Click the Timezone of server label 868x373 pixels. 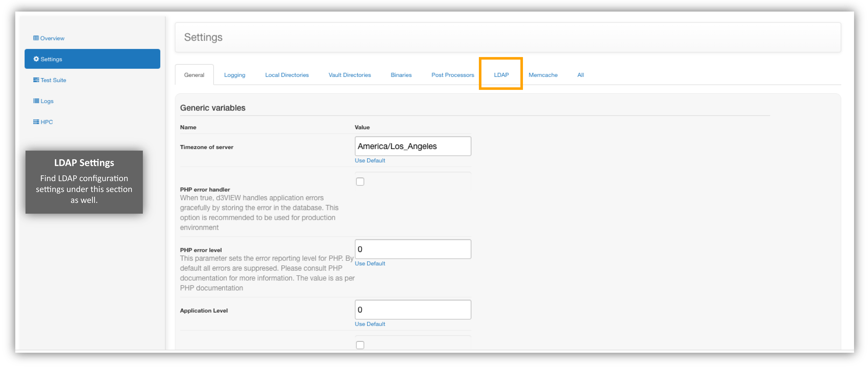point(207,147)
